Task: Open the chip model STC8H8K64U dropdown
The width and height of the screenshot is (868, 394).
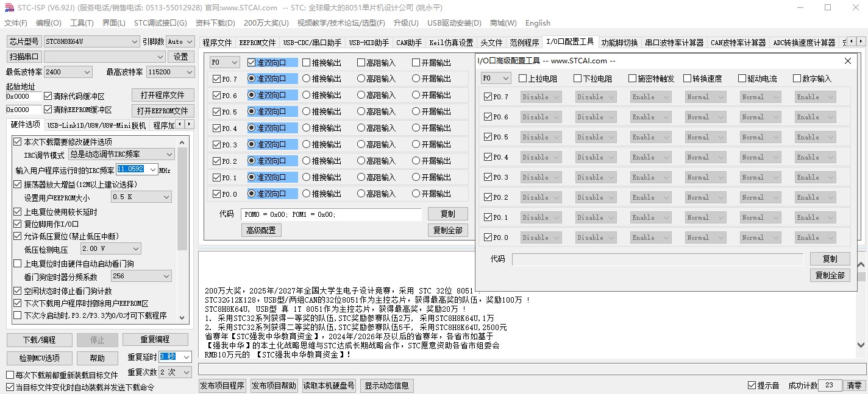Action: (x=91, y=41)
